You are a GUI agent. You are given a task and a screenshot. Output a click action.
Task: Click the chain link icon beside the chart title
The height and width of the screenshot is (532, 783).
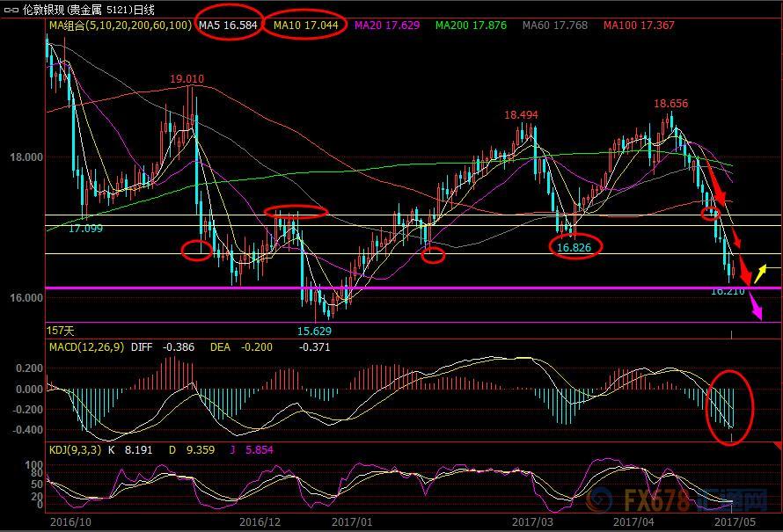(x=12, y=10)
